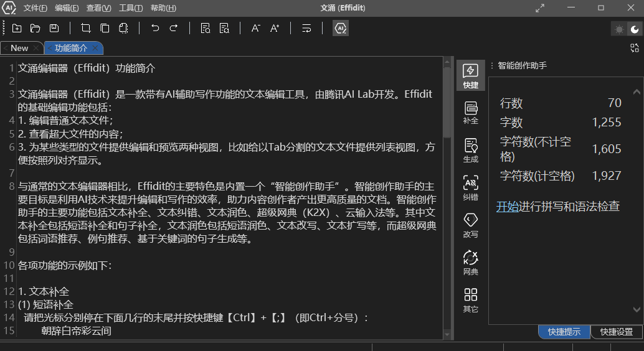Click the save file icon in toolbar

(54, 28)
